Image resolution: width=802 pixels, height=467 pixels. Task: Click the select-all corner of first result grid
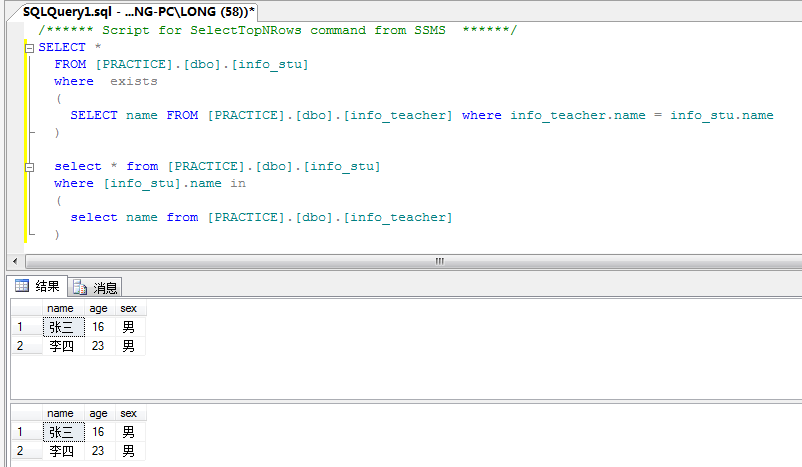click(x=27, y=308)
